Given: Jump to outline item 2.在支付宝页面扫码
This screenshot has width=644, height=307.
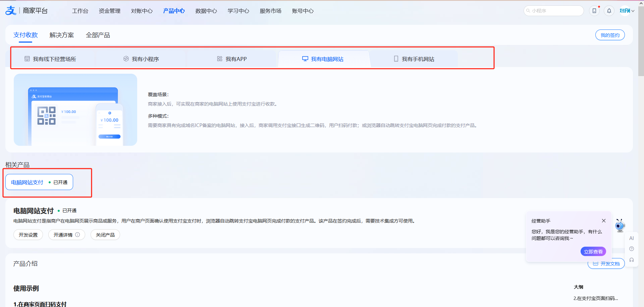Looking at the screenshot, I should pos(595,298).
